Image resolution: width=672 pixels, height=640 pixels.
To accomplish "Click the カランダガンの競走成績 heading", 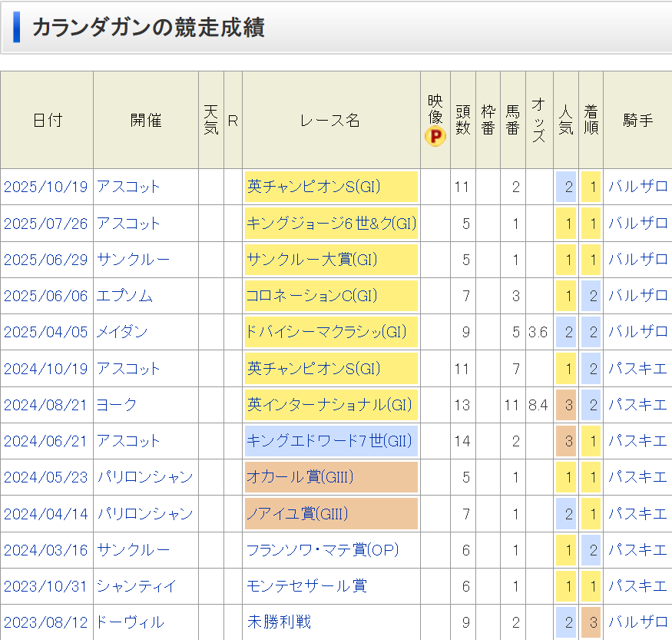I will coord(149,28).
